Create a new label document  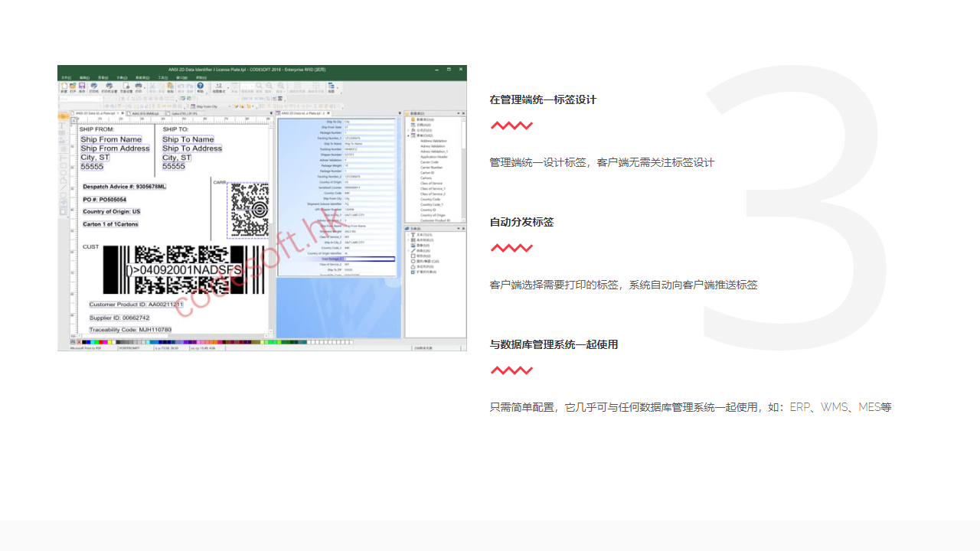click(64, 86)
